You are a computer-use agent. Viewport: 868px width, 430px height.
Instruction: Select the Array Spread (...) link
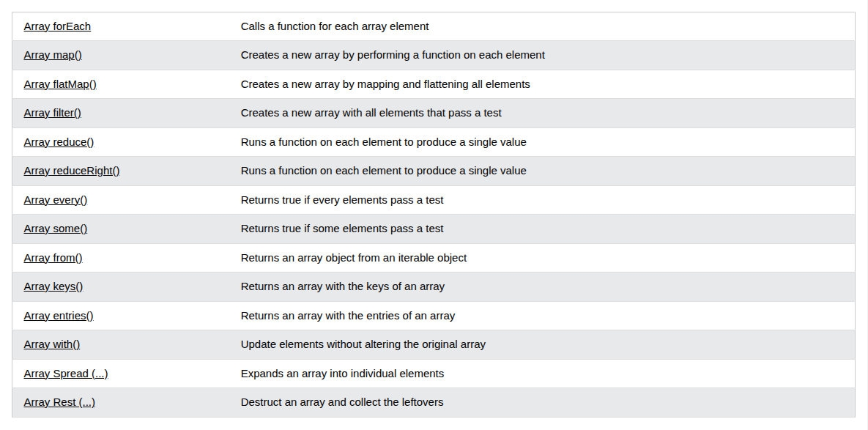pos(66,373)
